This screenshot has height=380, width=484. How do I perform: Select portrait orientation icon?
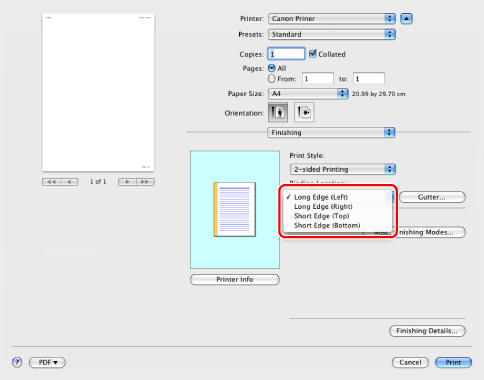pyautogui.click(x=278, y=112)
